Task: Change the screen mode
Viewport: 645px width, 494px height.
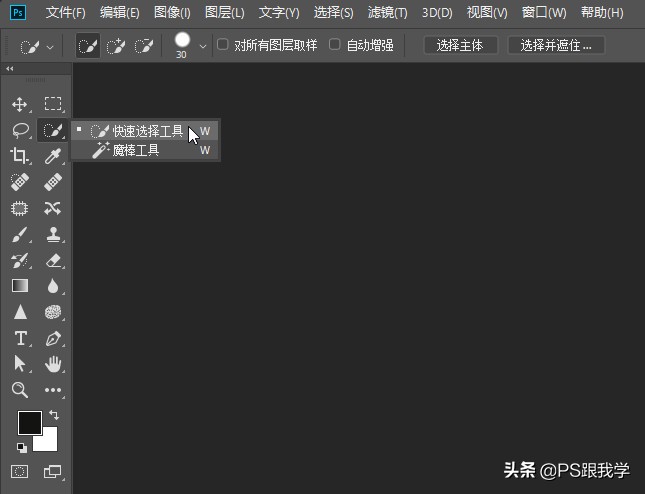Action: [52, 471]
